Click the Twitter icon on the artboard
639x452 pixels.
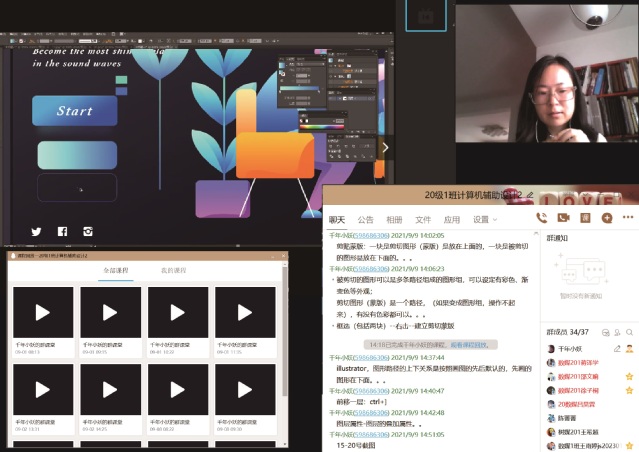(x=37, y=231)
